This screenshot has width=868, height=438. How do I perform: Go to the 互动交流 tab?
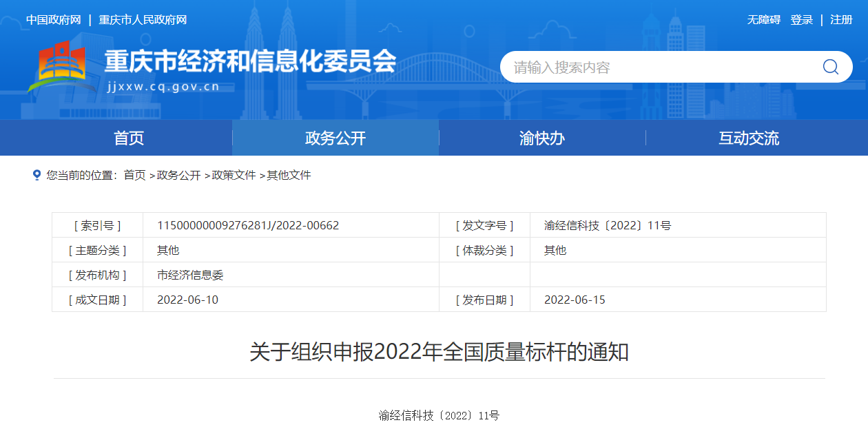pyautogui.click(x=749, y=138)
